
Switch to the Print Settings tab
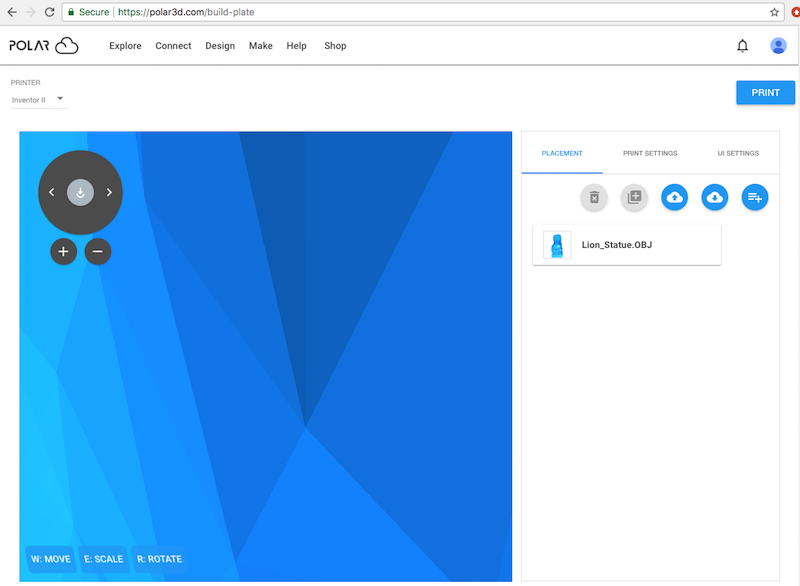[650, 153]
